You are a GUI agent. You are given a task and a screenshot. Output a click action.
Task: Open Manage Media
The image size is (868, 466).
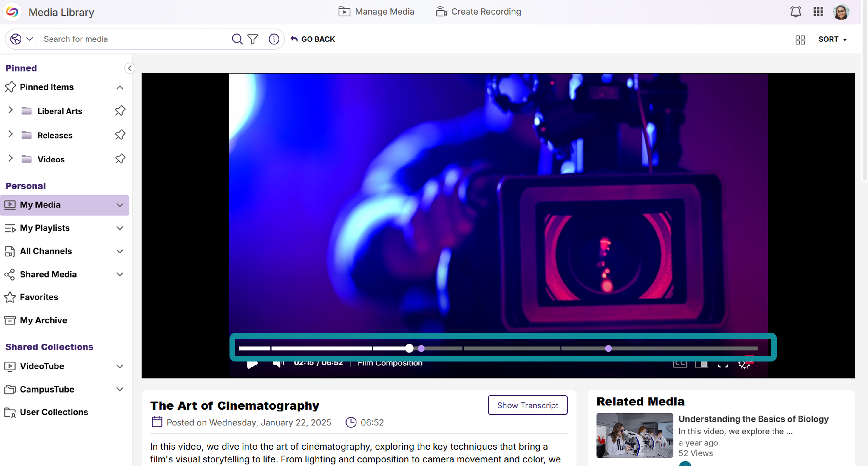coord(376,12)
